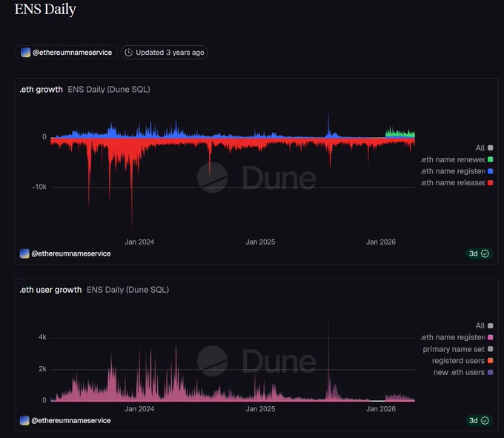
Task: Click the -10k axis label in .eth growth
Action: click(39, 187)
